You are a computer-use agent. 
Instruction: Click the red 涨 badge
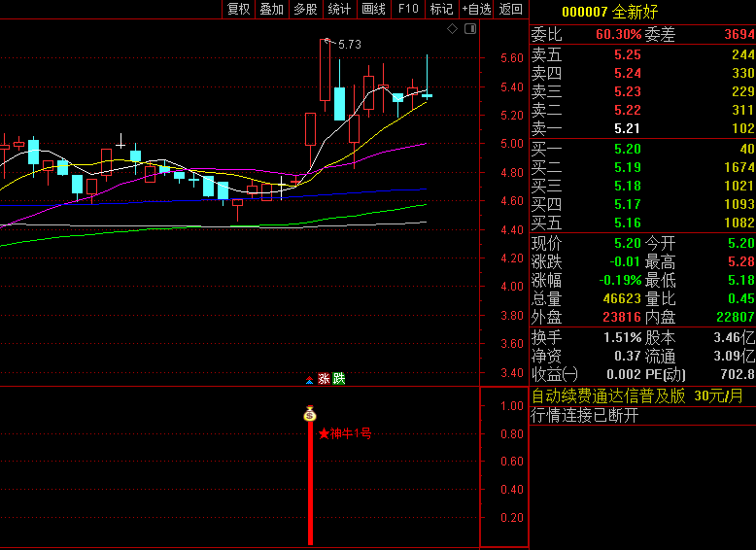point(324,379)
